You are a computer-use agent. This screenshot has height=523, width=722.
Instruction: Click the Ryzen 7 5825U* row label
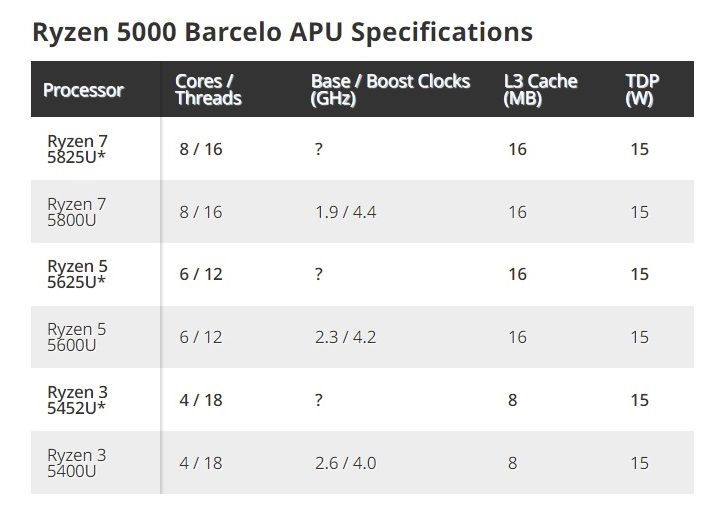pyautogui.click(x=77, y=149)
